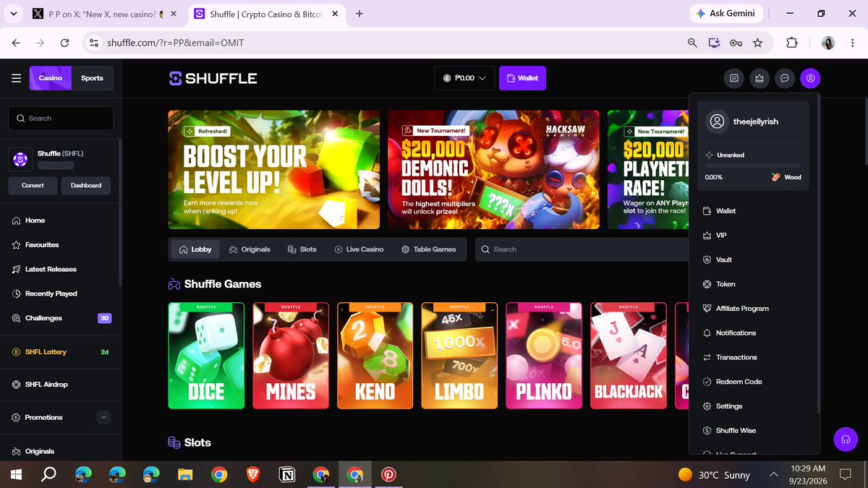Open the Keno game card
This screenshot has width=868, height=488.
coord(375,356)
